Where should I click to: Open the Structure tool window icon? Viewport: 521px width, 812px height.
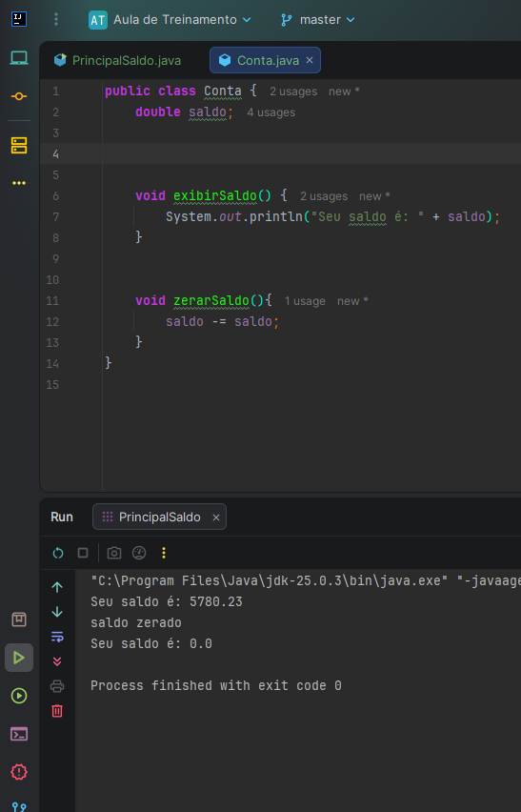tap(19, 145)
